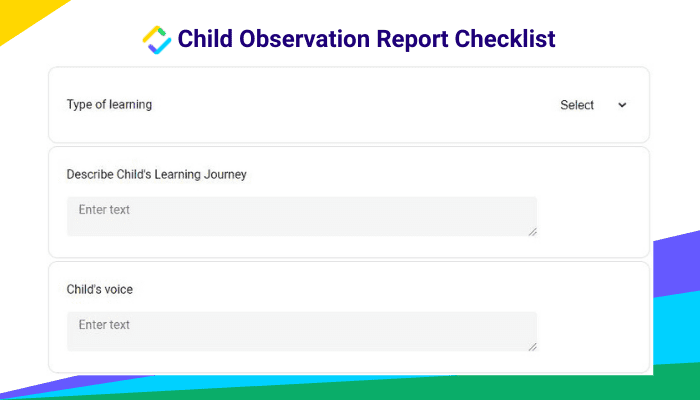Screen dimensions: 700x400
Task: Click Enter text placeholder under Child's voice
Action: (104, 325)
